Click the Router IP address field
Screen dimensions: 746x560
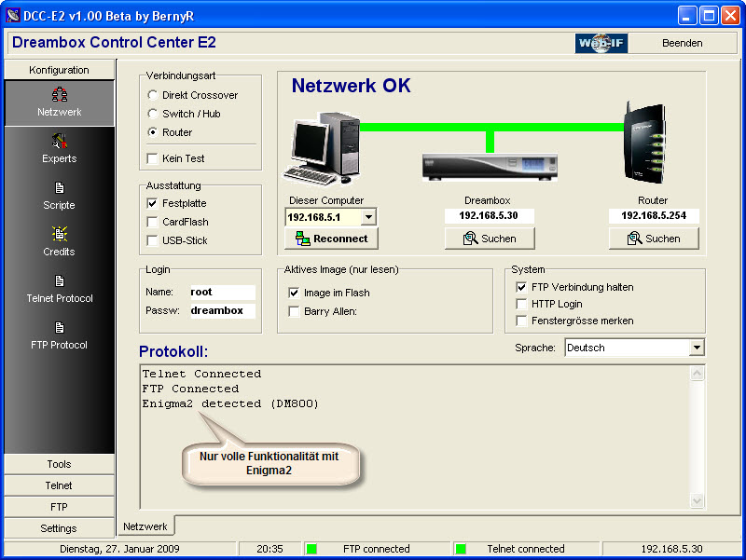[654, 216]
